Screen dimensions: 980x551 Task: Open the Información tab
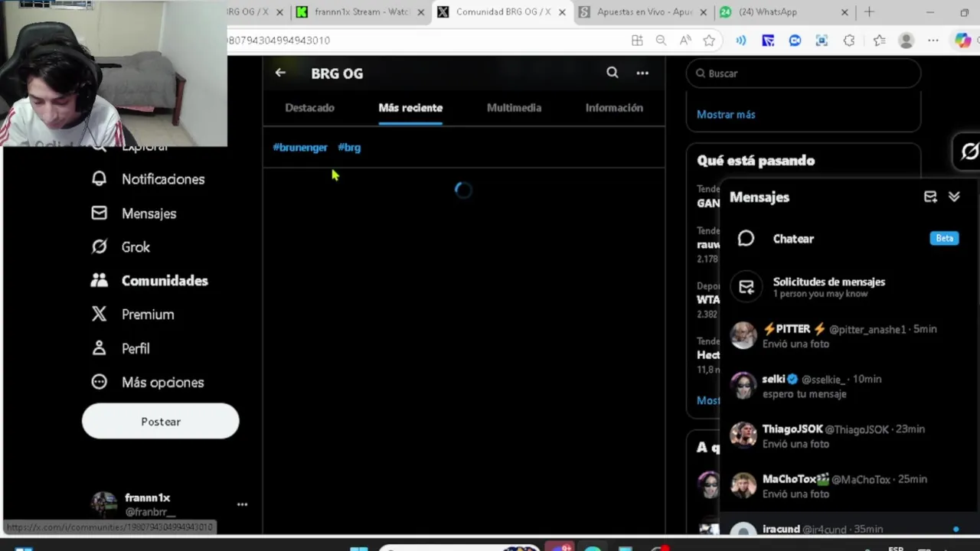click(614, 108)
